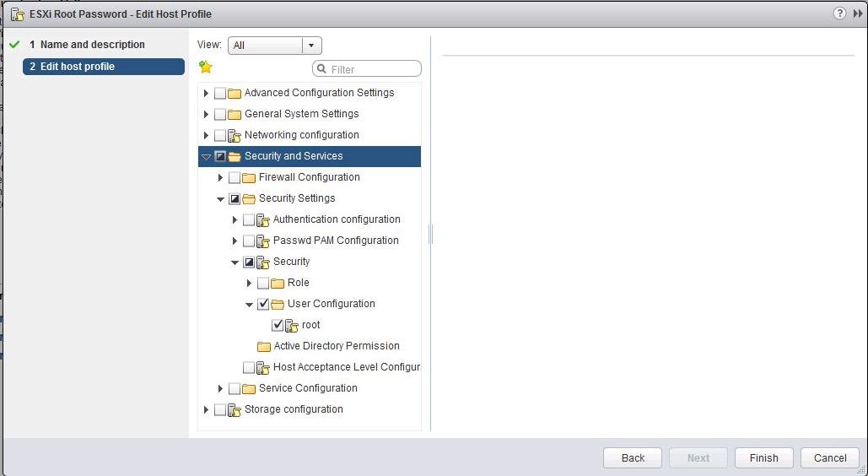The image size is (868, 476).
Task: Click the Security Settings open folder icon
Action: tap(249, 198)
